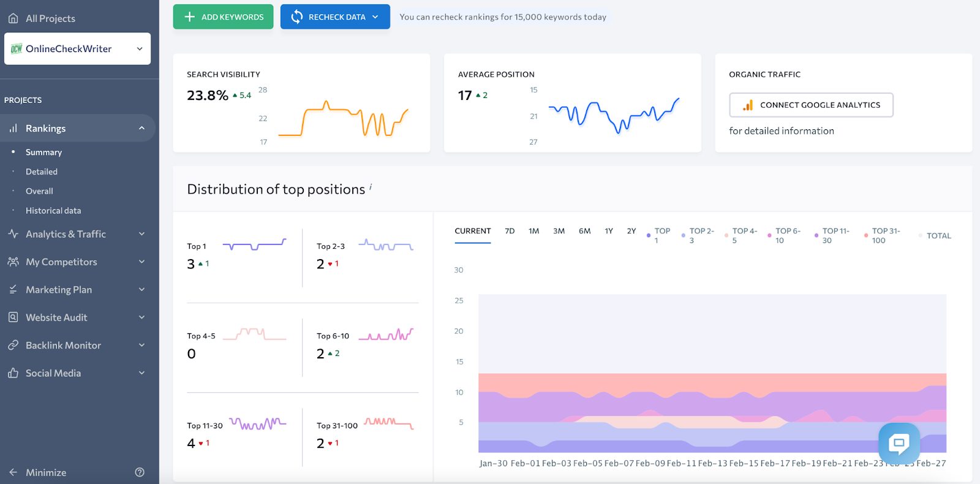Click the Top 31-100 sparkline chart

pos(389,423)
